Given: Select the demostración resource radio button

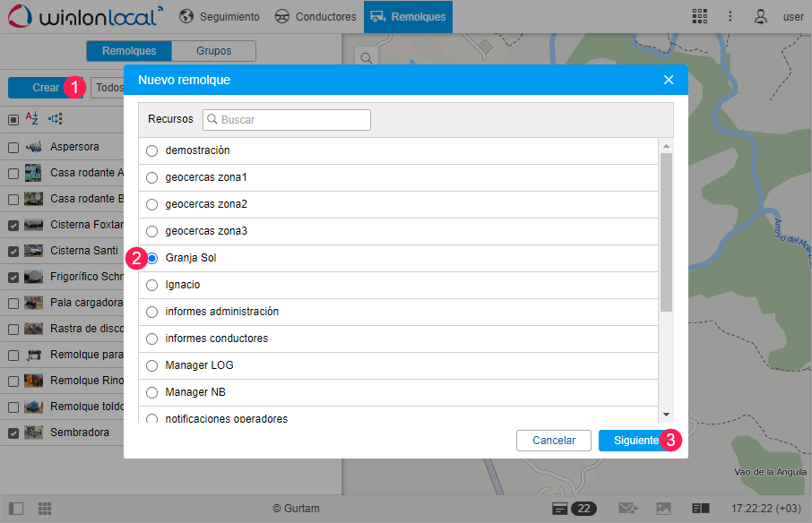Looking at the screenshot, I should [x=151, y=151].
